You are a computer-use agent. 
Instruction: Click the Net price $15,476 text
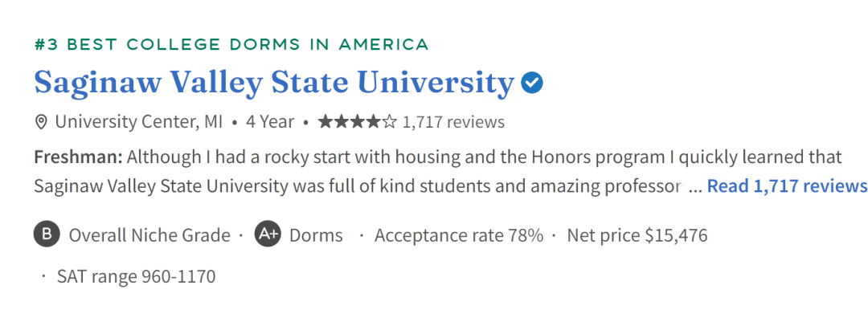point(637,235)
